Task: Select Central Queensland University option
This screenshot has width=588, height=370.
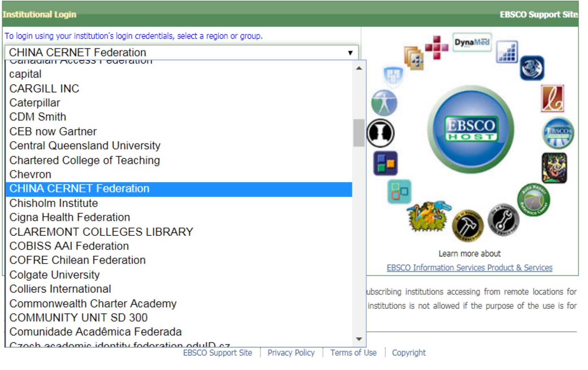Action: pos(179,146)
